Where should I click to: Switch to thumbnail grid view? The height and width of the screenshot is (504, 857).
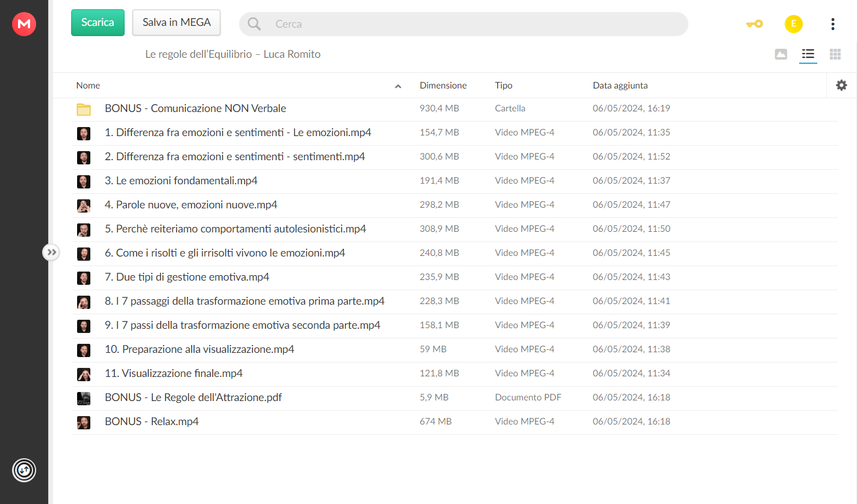click(x=835, y=54)
